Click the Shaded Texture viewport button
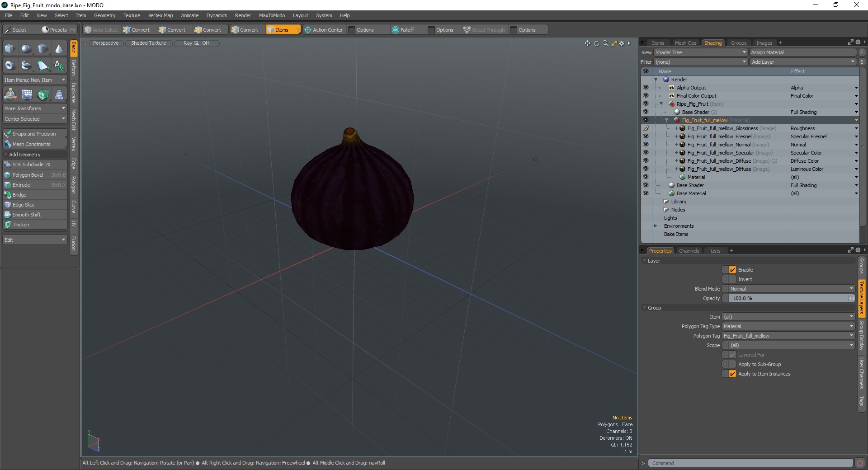The width and height of the screenshot is (868, 470). click(148, 43)
